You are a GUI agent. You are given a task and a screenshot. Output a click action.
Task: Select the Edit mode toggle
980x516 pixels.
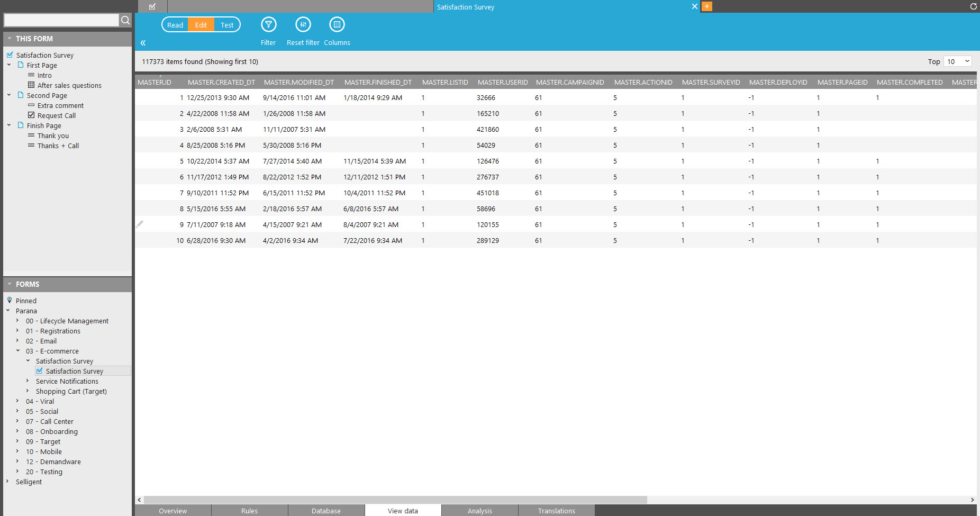click(201, 25)
